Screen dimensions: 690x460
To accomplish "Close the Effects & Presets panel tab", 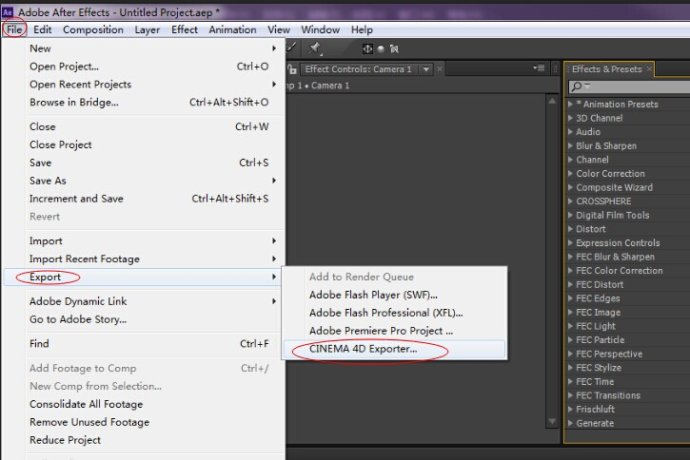I will (649, 69).
